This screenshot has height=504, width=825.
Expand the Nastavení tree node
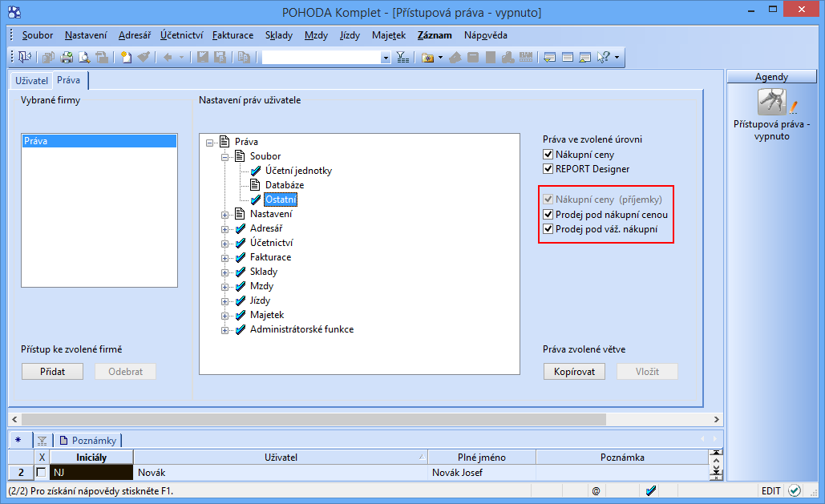(x=224, y=215)
